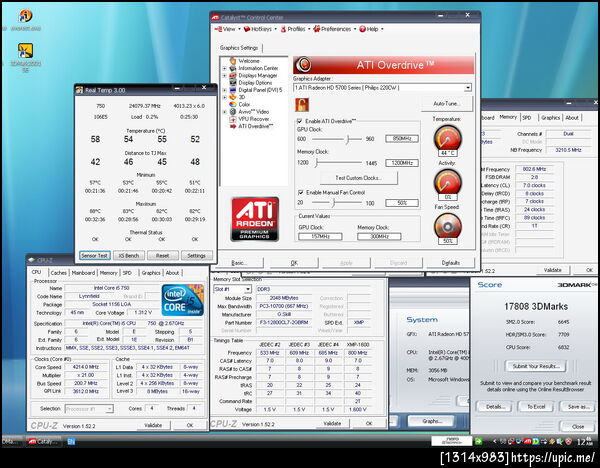
Task: Click the 17808 3DMarks score text
Action: tap(536, 307)
